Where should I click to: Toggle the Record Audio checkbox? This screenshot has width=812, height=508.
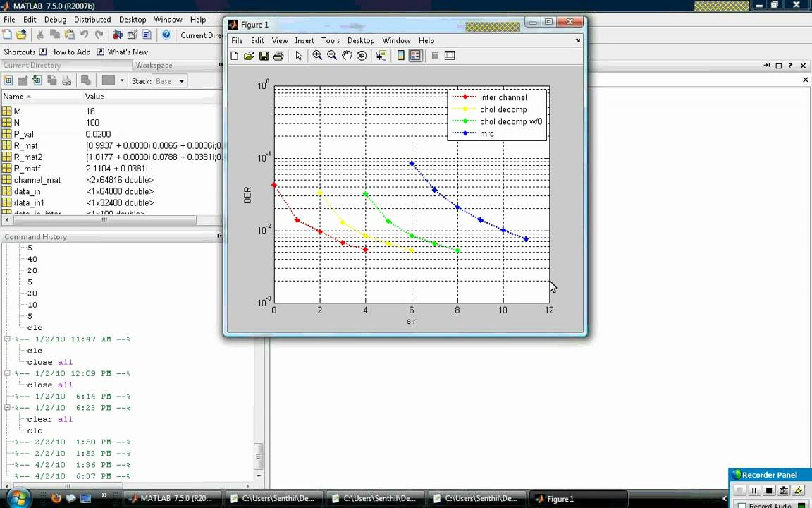[x=742, y=505]
